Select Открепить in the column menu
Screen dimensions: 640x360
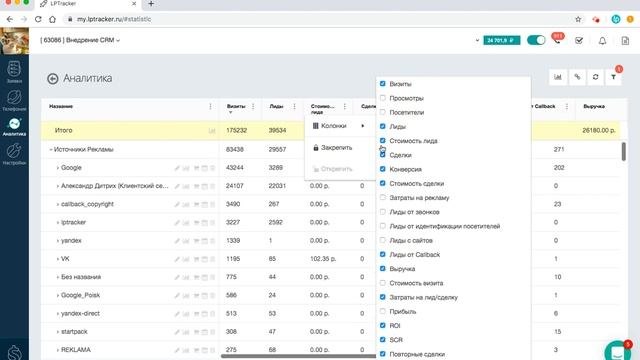[340, 169]
